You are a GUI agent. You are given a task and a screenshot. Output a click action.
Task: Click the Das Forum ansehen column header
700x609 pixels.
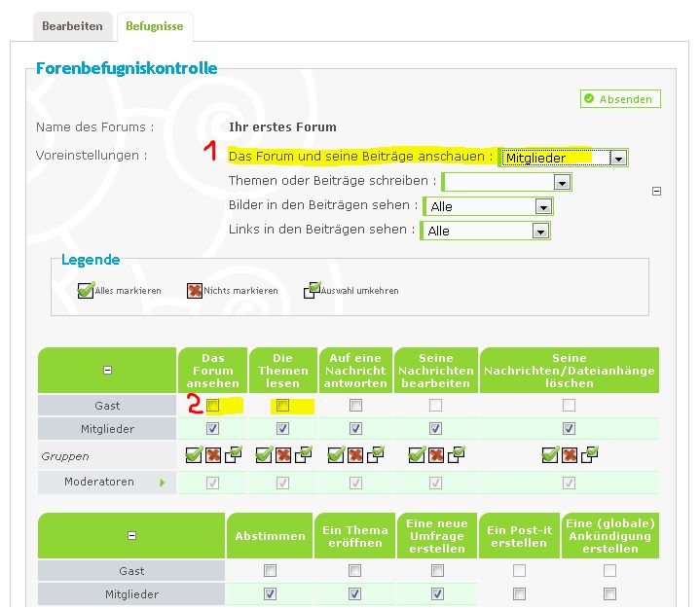click(x=213, y=371)
